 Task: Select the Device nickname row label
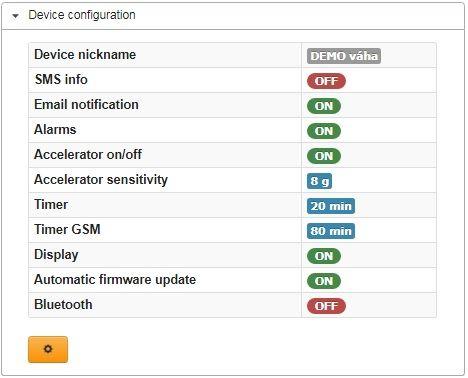tap(85, 55)
